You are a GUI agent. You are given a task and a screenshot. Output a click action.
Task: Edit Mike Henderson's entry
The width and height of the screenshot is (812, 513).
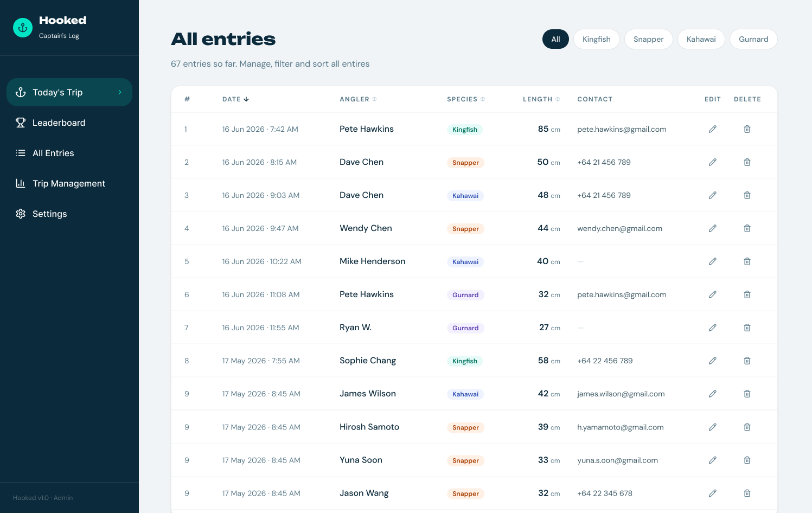[713, 261]
